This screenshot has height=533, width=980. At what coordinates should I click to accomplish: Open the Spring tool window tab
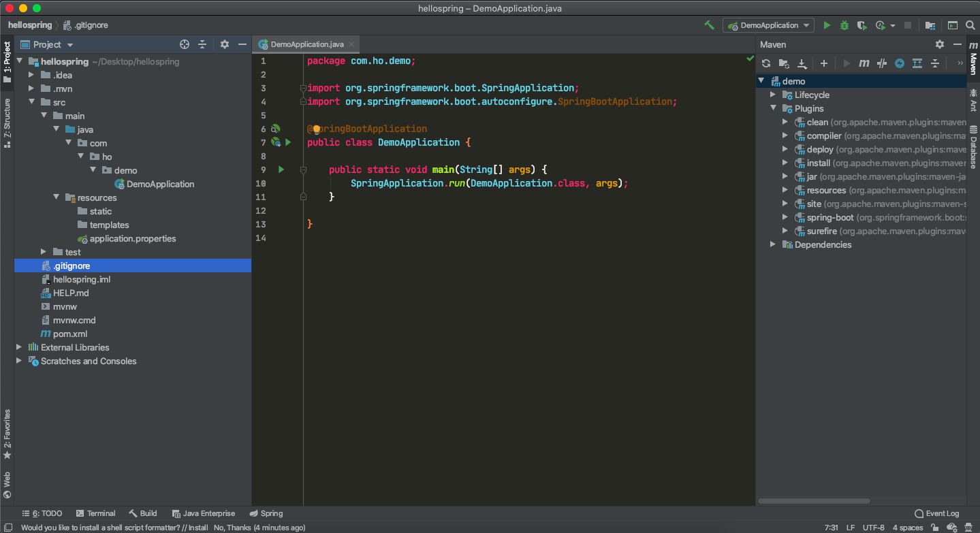click(x=266, y=513)
